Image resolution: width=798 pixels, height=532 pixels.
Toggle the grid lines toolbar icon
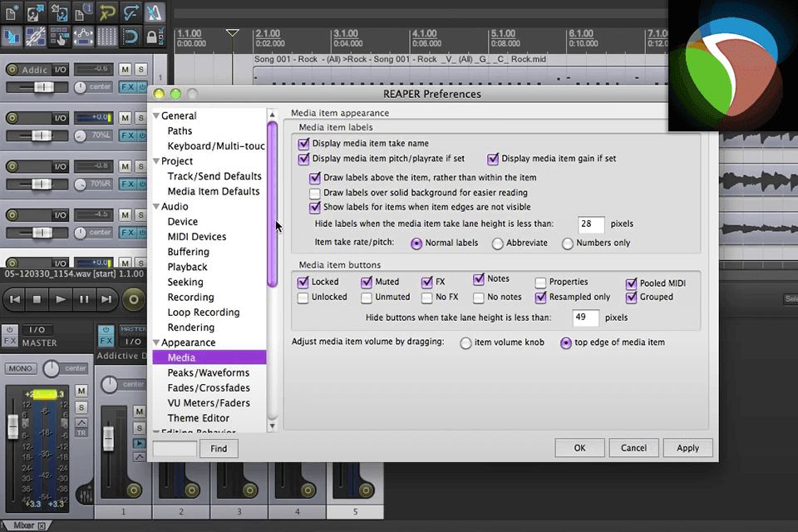click(106, 37)
